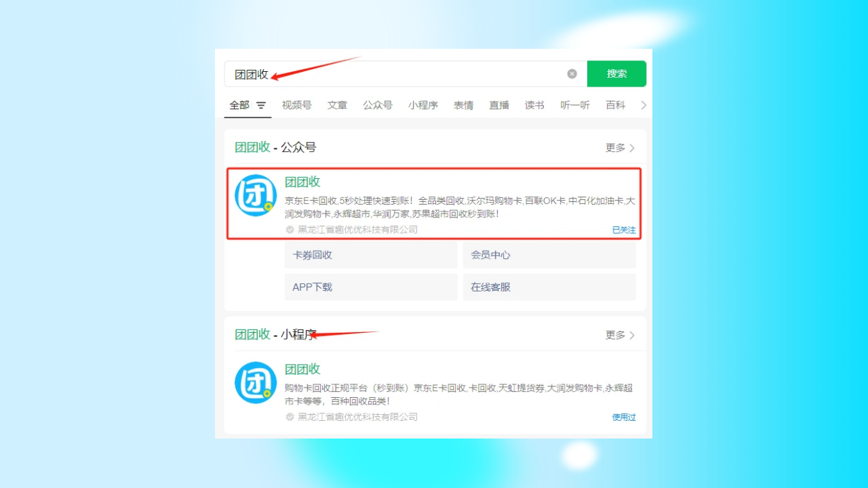The image size is (868, 488).
Task: Click the 团团收 - 小程序 section heading
Action: tap(275, 335)
